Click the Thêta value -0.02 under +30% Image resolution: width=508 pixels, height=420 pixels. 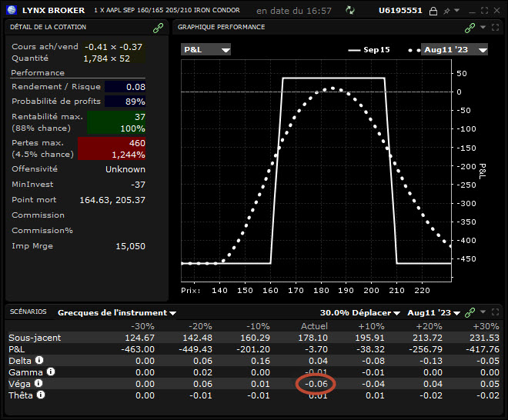[x=488, y=395]
